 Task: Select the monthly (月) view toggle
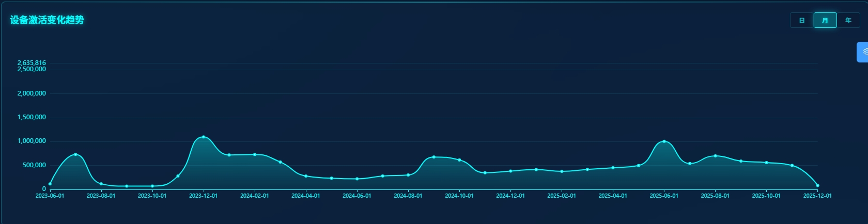point(825,21)
